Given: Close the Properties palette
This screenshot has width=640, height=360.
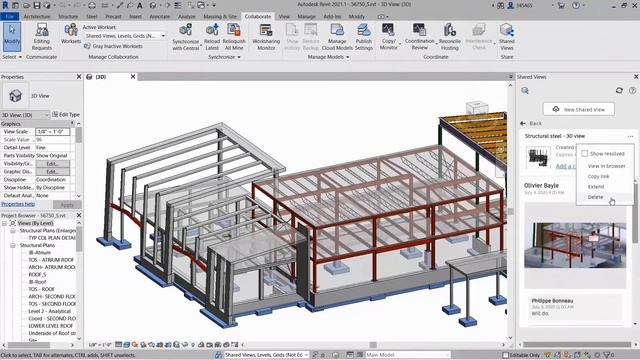Looking at the screenshot, I should 79,77.
